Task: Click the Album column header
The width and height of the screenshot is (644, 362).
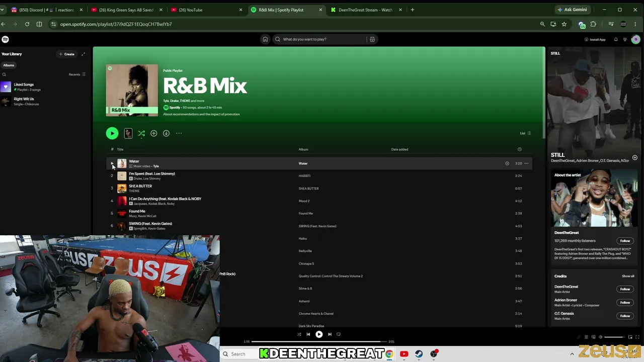Action: 303,149
